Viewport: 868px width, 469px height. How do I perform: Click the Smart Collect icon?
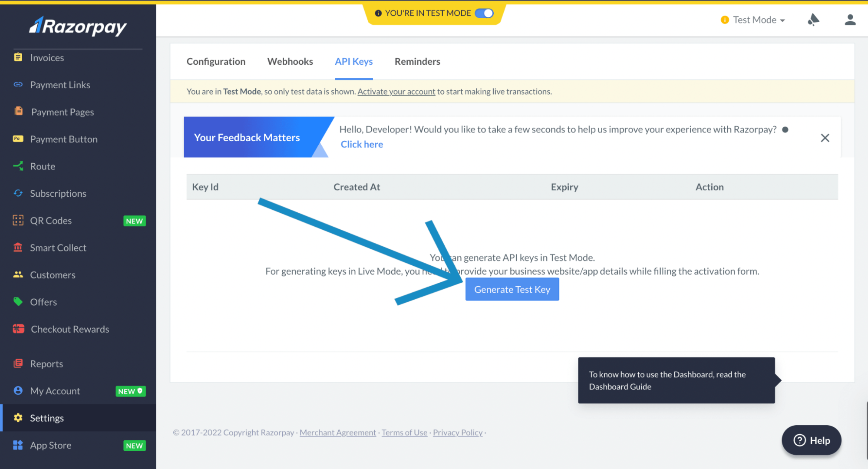(x=17, y=247)
